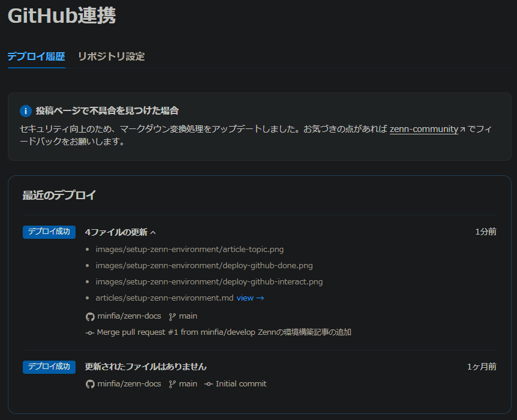Click minfia/zenn-docs in the 1分前 deploy
Viewport: 517px width, 420px height.
coord(130,316)
